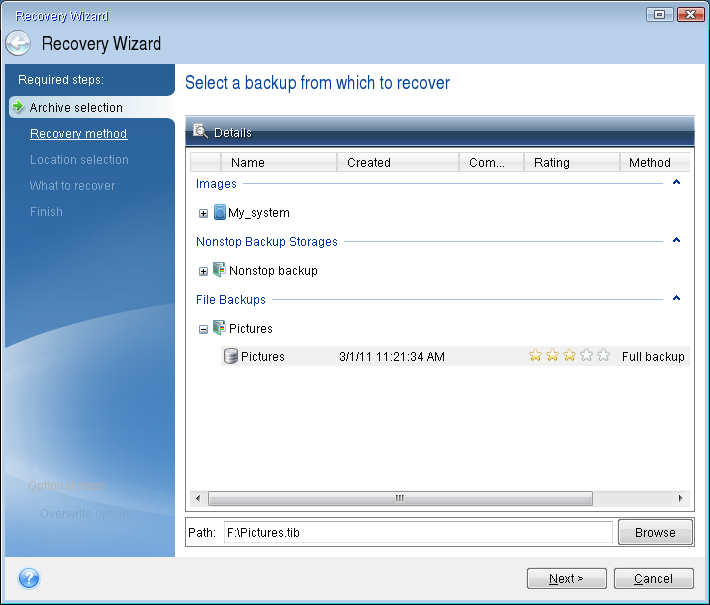This screenshot has height=605, width=710.
Task: Expand the My_system tree node
Action: (x=204, y=213)
